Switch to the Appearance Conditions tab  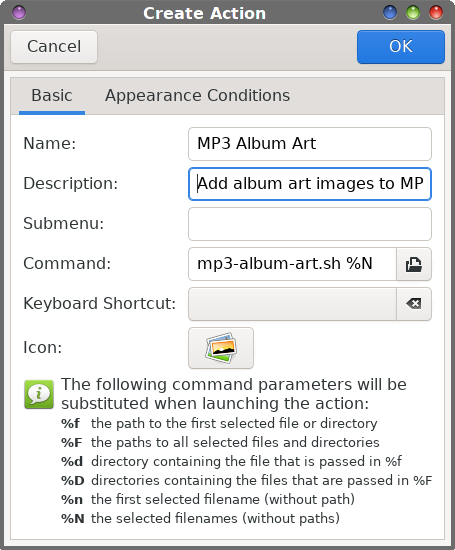(198, 95)
